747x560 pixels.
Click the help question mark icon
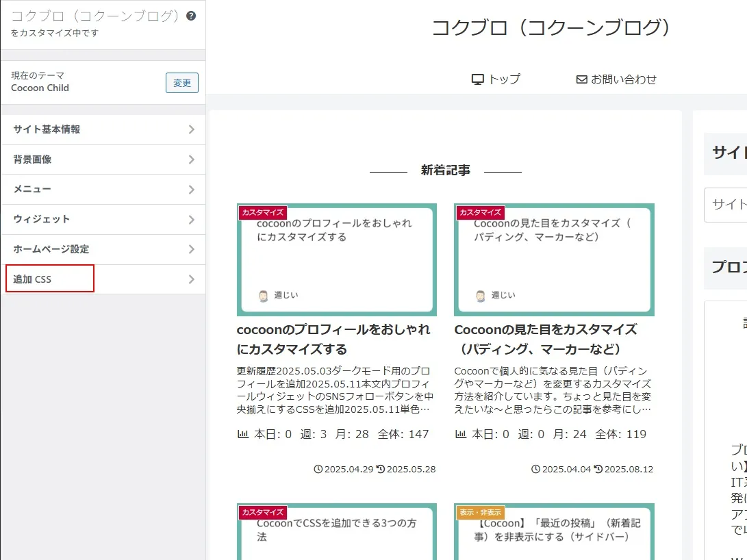[x=191, y=16]
